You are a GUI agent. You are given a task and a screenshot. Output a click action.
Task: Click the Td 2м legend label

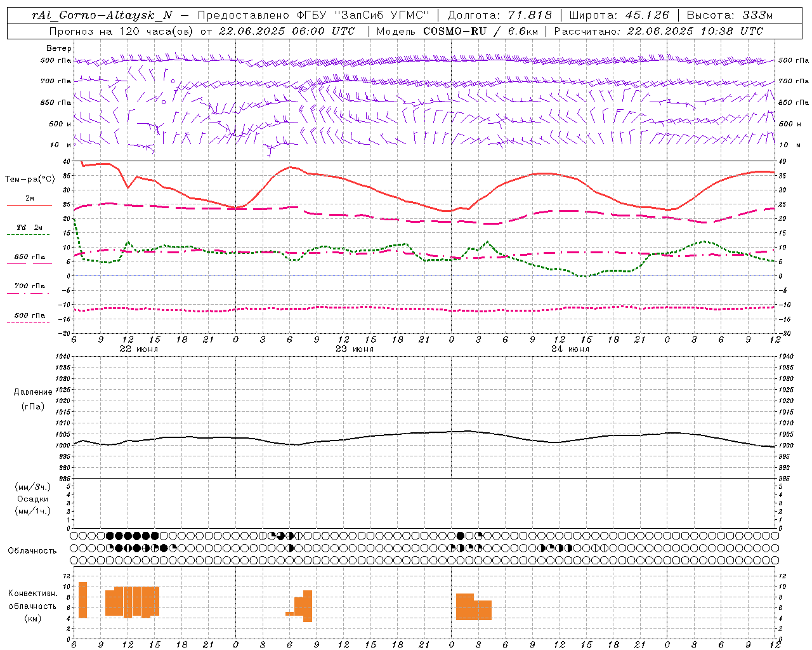[x=29, y=227]
